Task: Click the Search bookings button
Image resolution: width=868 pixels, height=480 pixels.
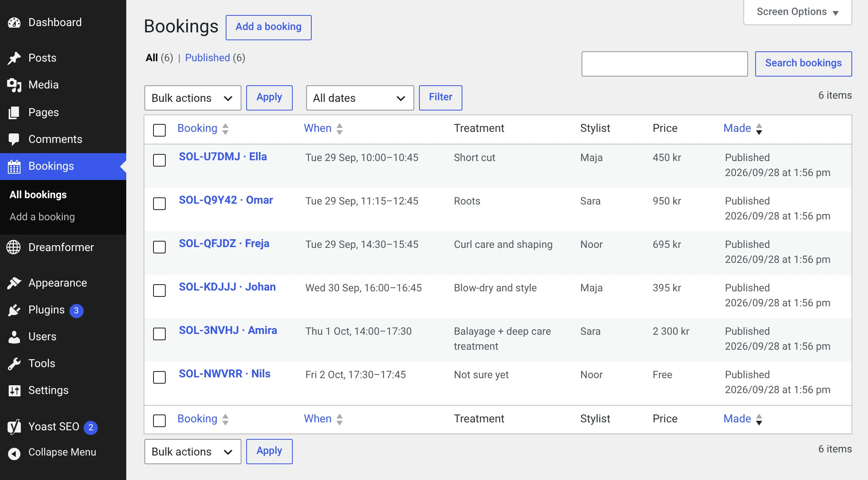Action: [x=803, y=64]
